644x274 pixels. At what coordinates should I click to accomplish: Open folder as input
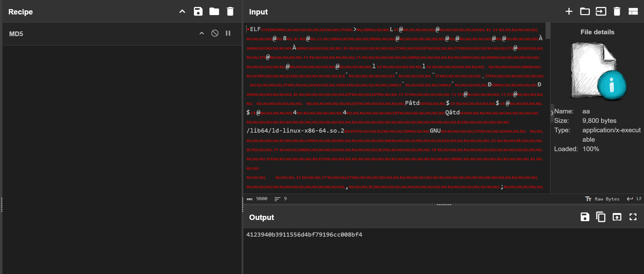(585, 12)
